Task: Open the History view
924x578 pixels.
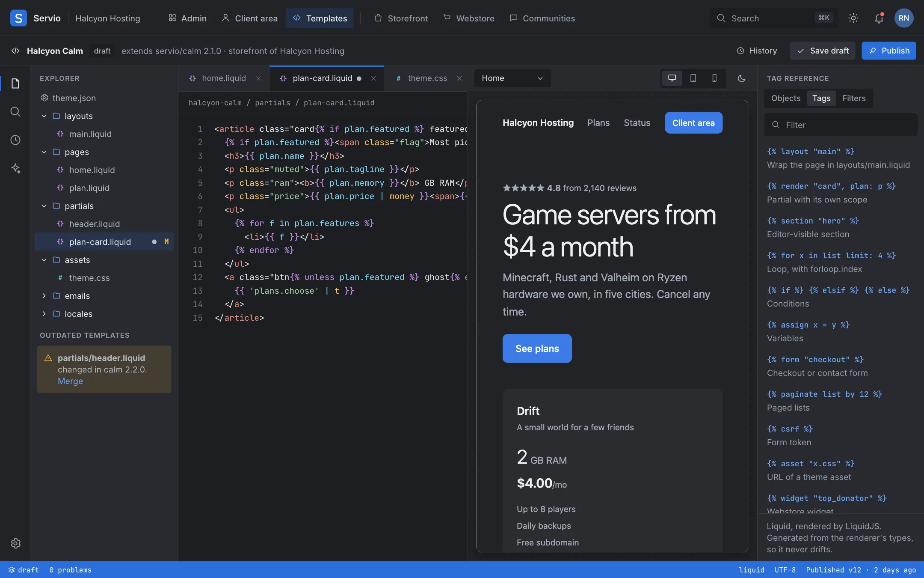Action: point(757,51)
